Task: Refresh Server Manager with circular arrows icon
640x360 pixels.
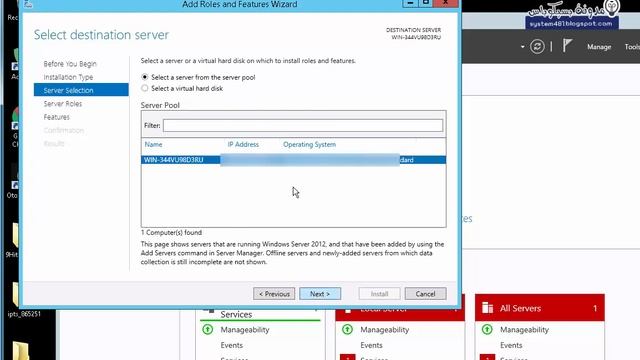Action: coord(537,47)
